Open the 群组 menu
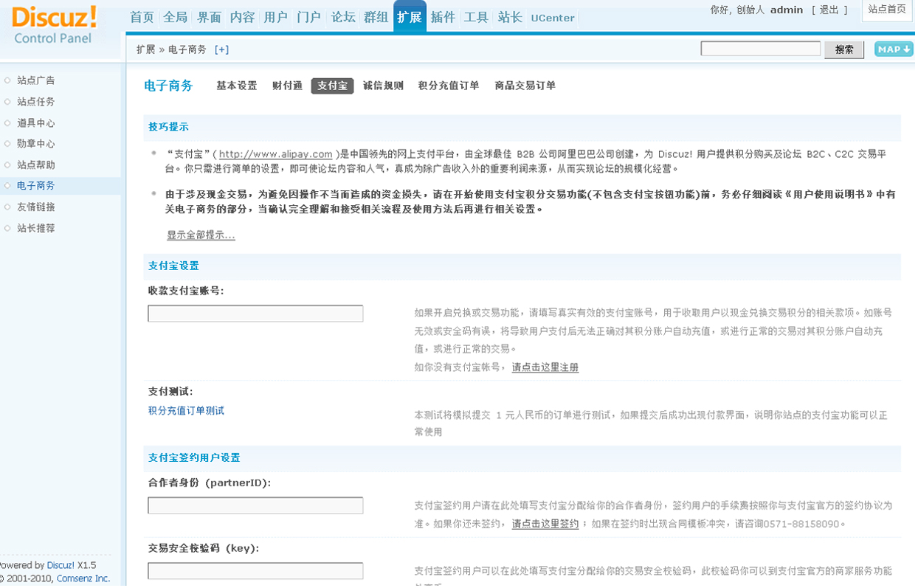The height and width of the screenshot is (588, 918). [376, 17]
